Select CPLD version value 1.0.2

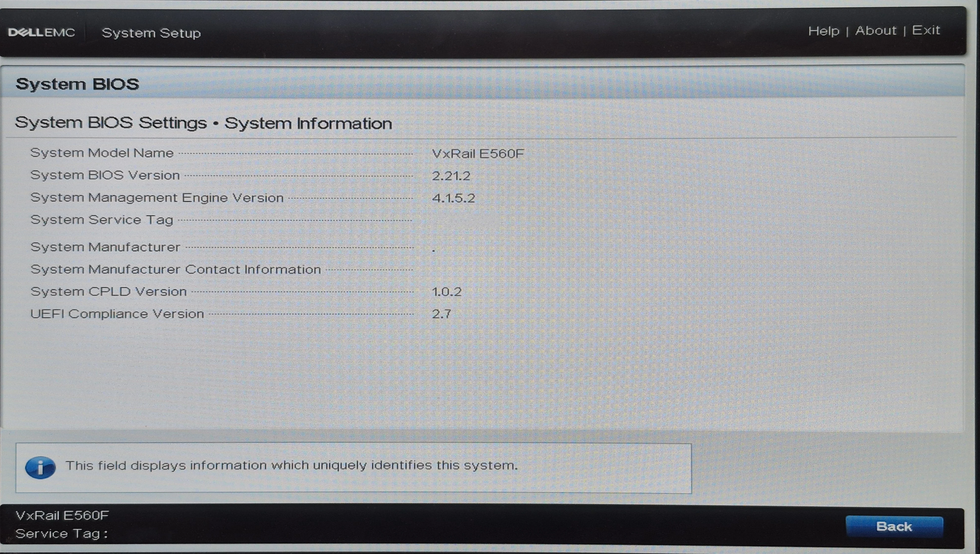447,292
